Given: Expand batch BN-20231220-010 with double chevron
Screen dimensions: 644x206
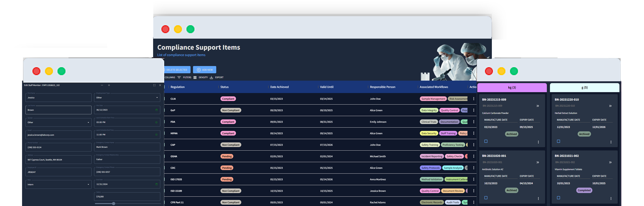Looking at the screenshot, I should (x=610, y=106).
